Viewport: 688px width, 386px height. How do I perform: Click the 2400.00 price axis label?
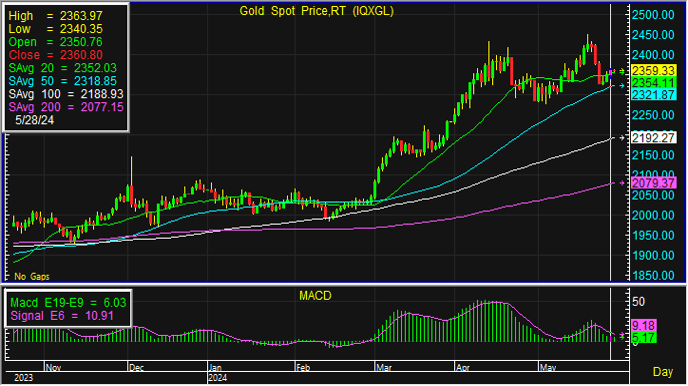pos(653,55)
